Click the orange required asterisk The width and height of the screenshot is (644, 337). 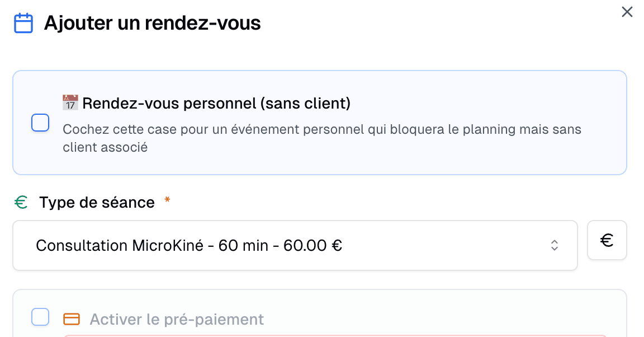tap(167, 202)
